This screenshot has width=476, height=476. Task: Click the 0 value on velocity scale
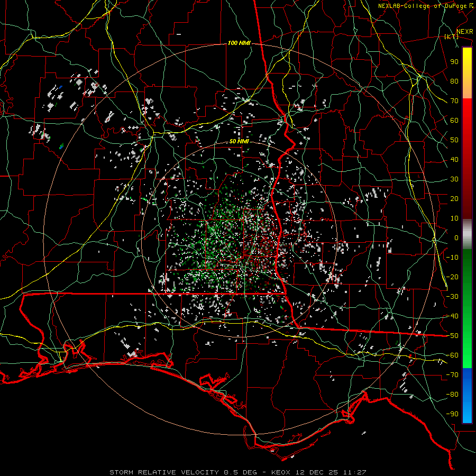[456, 237]
